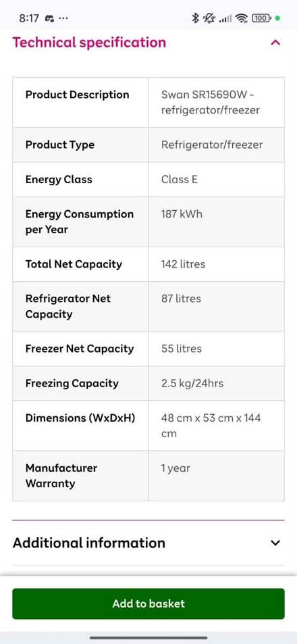Screen dimensions: 297x644
Task: Tap the Manufacturer Warranty row label
Action: coord(61,476)
